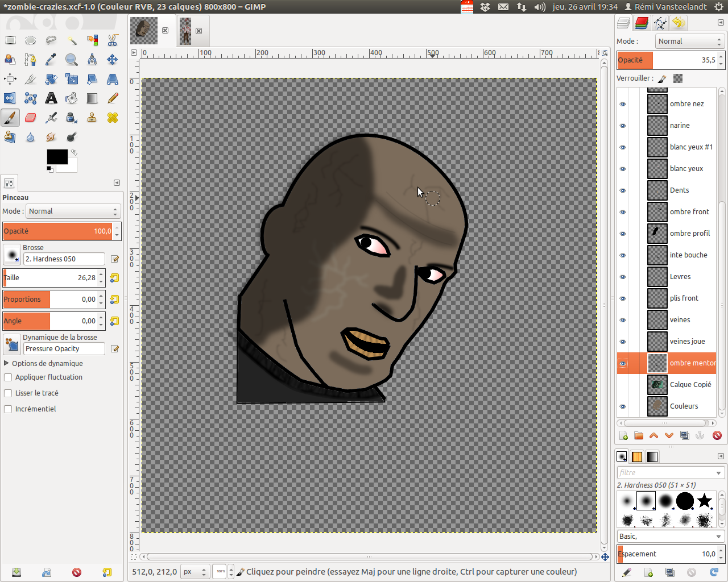Check the Lisser le tracé option
This screenshot has width=728, height=582.
point(8,393)
